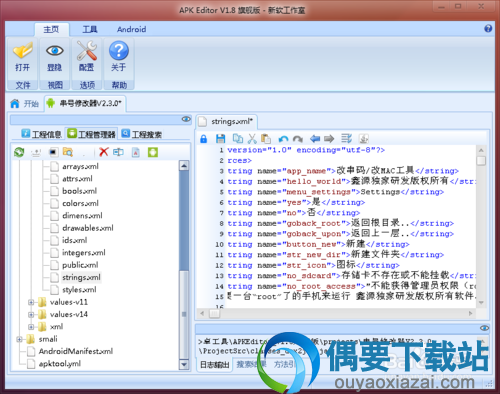The image size is (500, 394).
Task: Click the gray forward navigation arrow
Action: (x=329, y=138)
